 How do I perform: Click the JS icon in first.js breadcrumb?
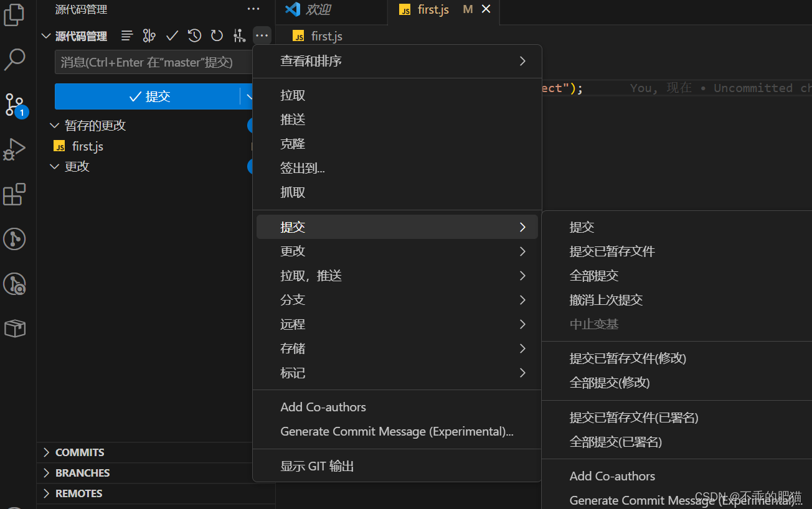click(x=299, y=36)
